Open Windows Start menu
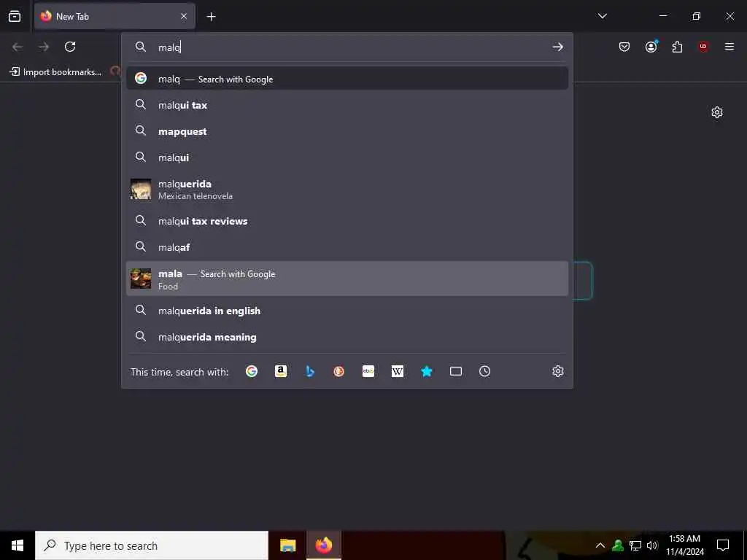 coord(18,545)
